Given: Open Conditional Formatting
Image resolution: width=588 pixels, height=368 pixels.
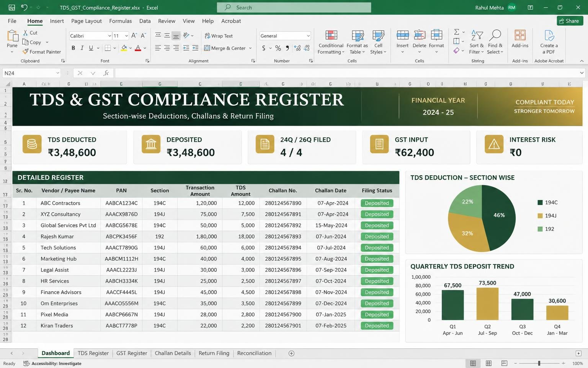Looking at the screenshot, I should (331, 42).
